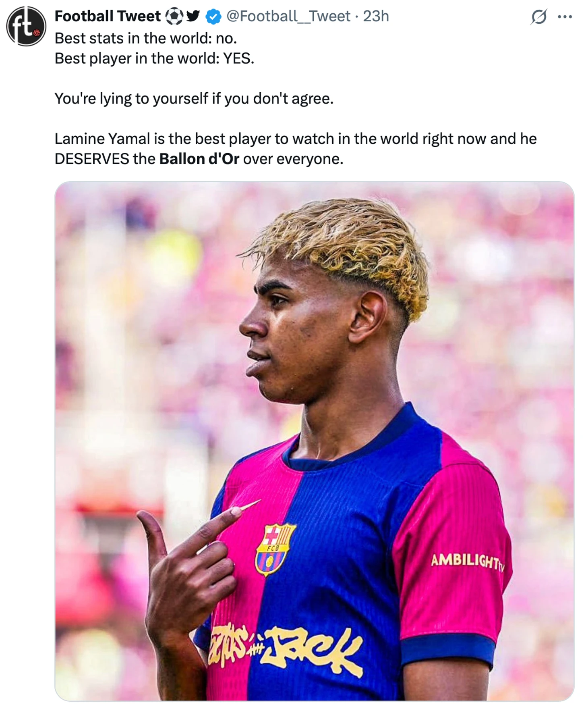This screenshot has height=713, width=588.
Task: Open the Grok slashed-circle icon
Action: [539, 17]
